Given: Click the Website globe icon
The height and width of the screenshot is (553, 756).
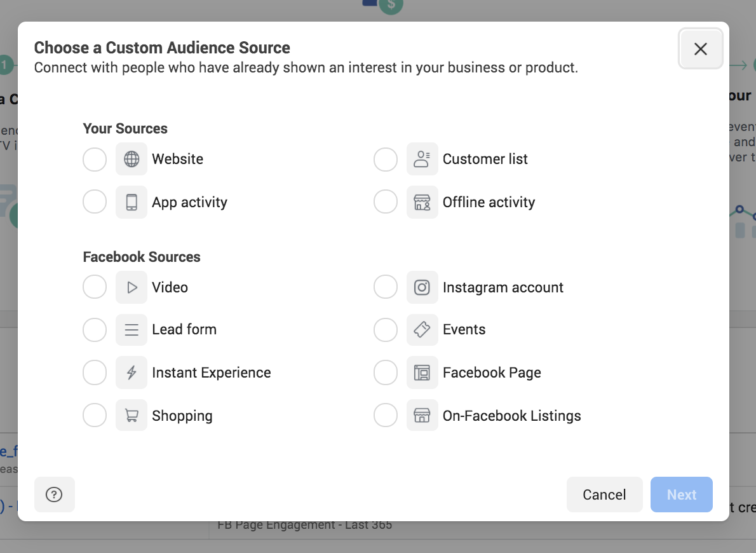Looking at the screenshot, I should 132,159.
